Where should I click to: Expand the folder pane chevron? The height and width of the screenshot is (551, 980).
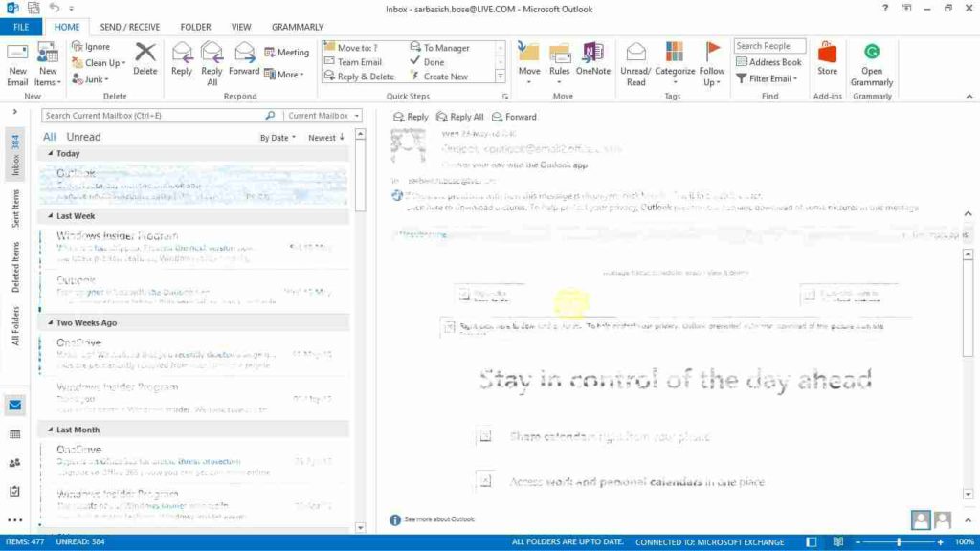(14, 112)
